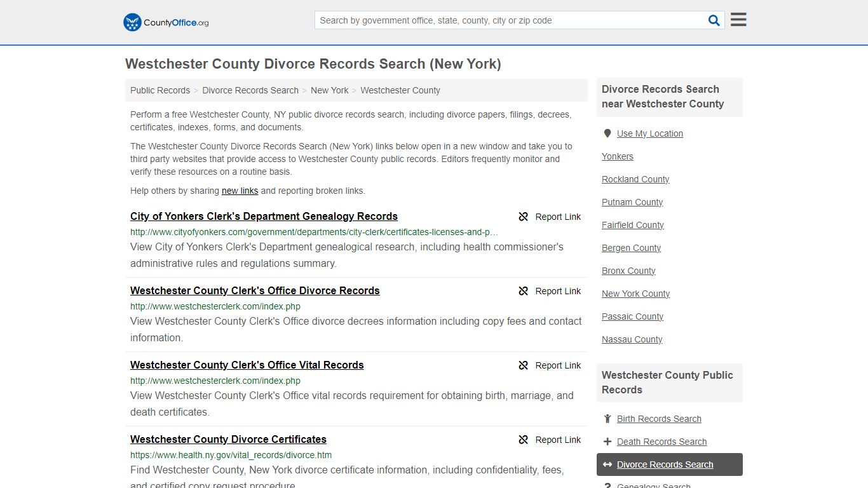Click Report Link text for Divorce Certificates

point(558,440)
